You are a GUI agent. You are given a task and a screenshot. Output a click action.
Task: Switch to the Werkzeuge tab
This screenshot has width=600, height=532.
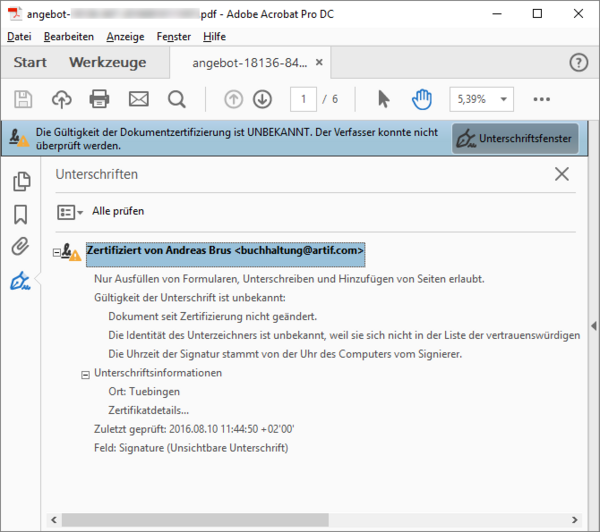[108, 62]
